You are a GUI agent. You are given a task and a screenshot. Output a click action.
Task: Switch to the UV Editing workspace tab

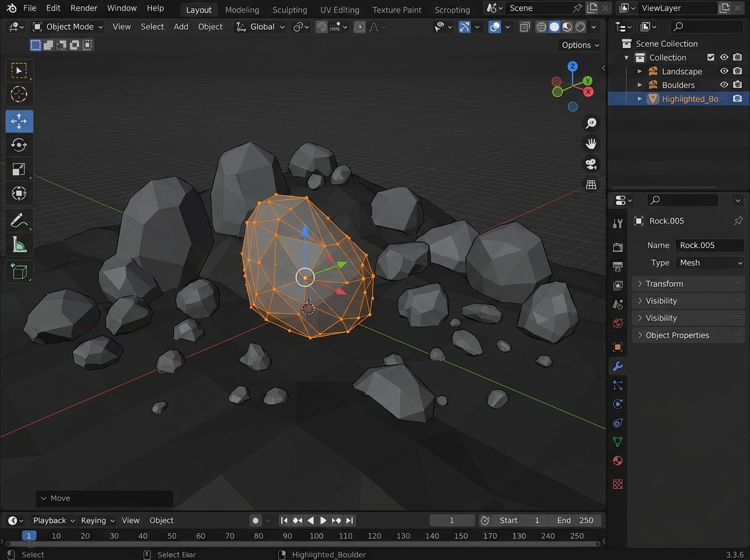tap(339, 10)
